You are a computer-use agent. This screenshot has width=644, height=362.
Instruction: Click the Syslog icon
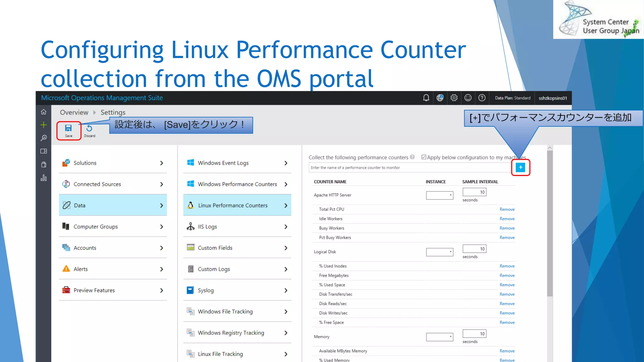pos(190,290)
